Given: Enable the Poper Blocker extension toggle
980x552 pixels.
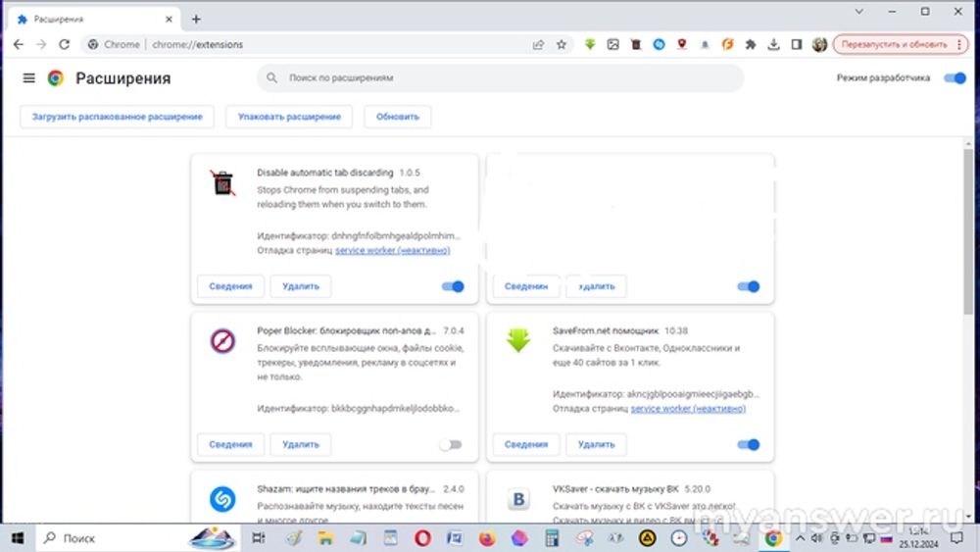Looking at the screenshot, I should [x=450, y=444].
